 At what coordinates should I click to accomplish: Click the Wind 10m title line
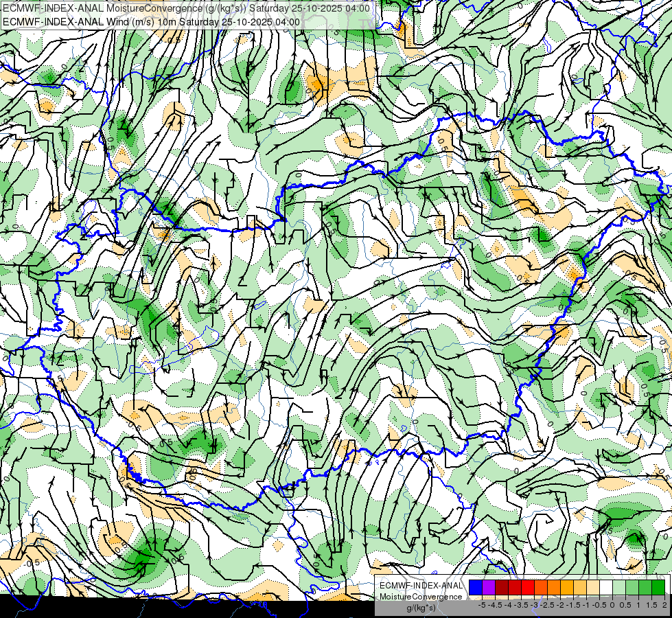click(x=151, y=22)
